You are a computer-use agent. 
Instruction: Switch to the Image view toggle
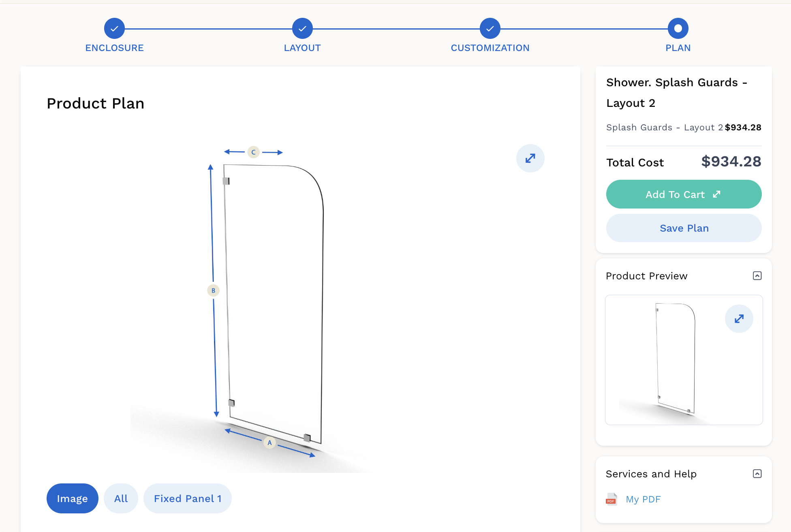pyautogui.click(x=73, y=498)
